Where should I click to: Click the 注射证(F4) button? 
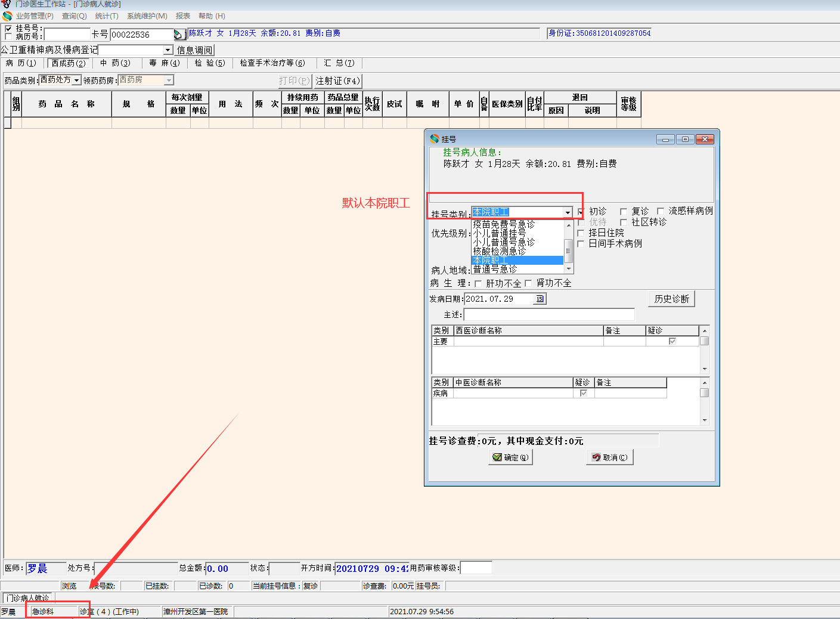338,81
